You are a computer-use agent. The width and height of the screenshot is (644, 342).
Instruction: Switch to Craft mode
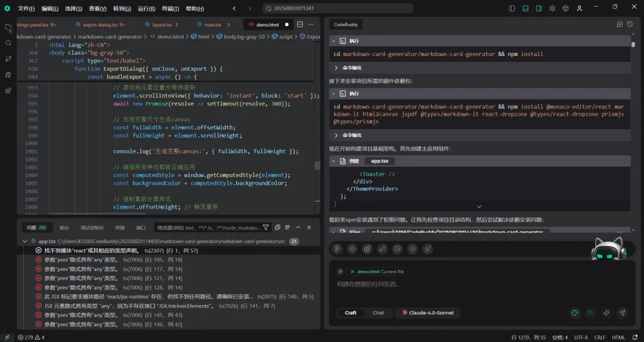pos(351,313)
